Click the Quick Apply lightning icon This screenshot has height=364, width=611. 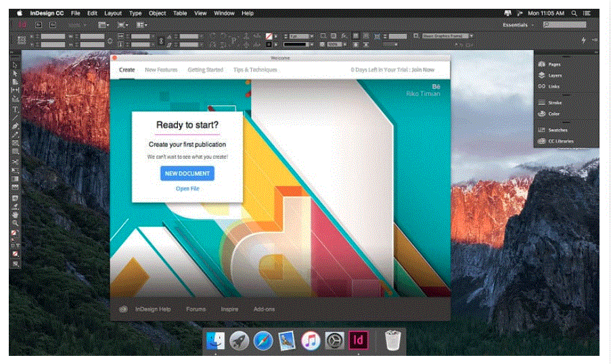point(583,40)
